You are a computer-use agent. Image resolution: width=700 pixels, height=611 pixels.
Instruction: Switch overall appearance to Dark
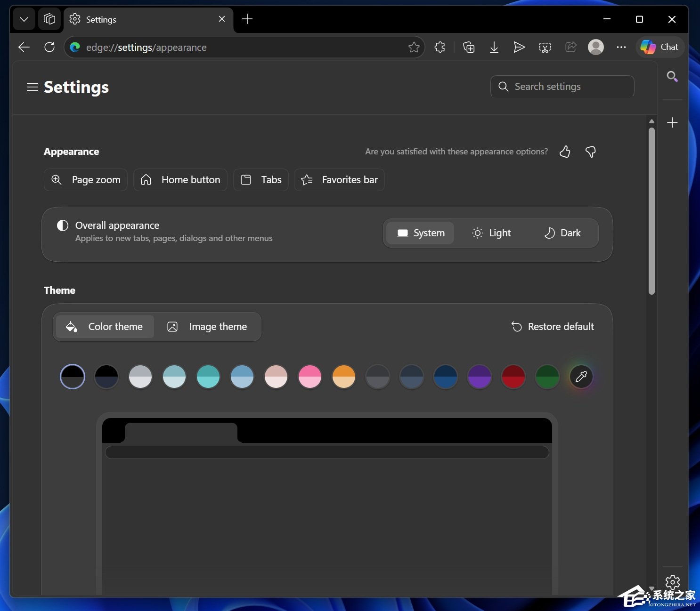pyautogui.click(x=562, y=233)
